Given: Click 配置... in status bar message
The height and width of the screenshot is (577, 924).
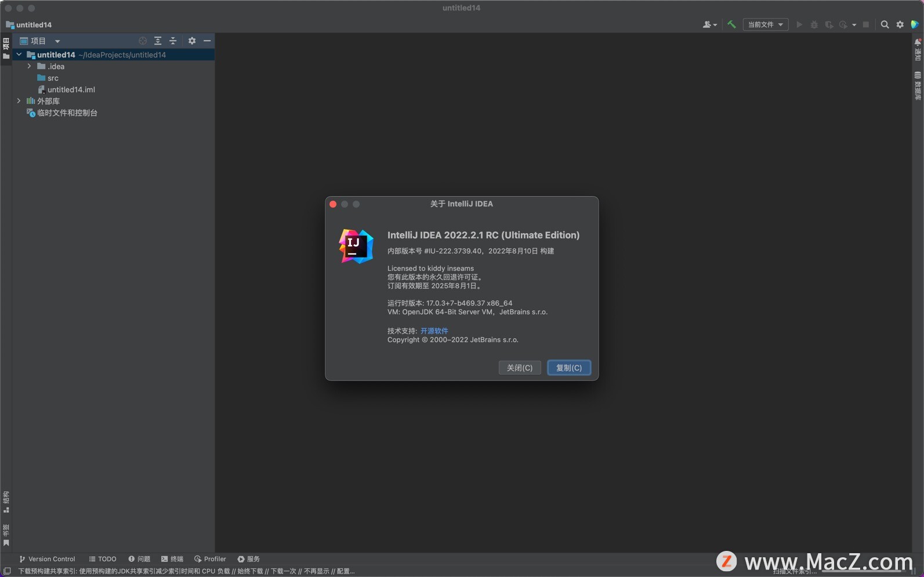Looking at the screenshot, I should tap(346, 571).
